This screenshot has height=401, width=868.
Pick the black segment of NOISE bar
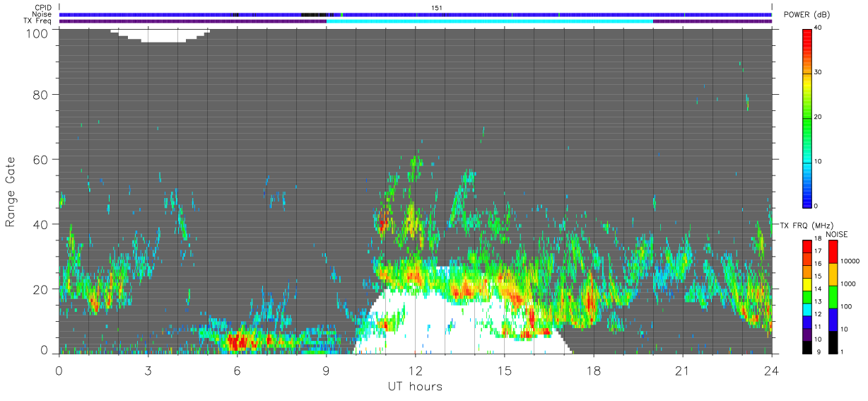(x=833, y=342)
